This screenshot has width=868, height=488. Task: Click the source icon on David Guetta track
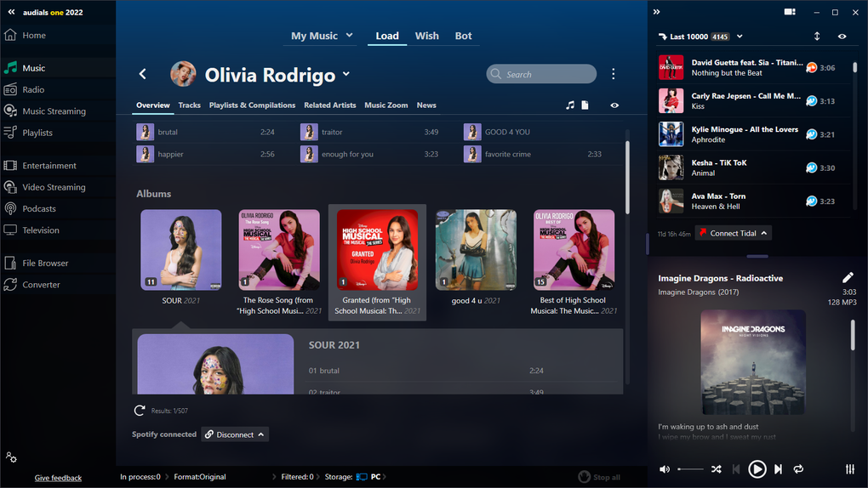pos(812,68)
